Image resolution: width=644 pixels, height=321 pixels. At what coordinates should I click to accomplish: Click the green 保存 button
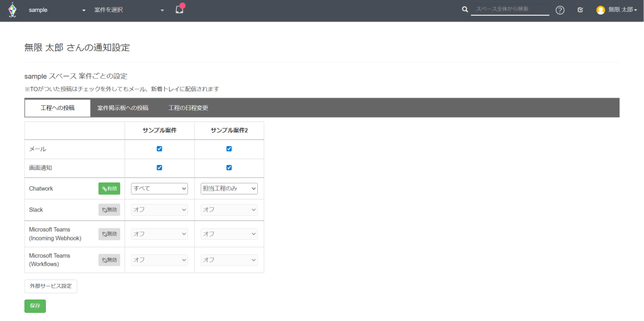[x=35, y=306]
